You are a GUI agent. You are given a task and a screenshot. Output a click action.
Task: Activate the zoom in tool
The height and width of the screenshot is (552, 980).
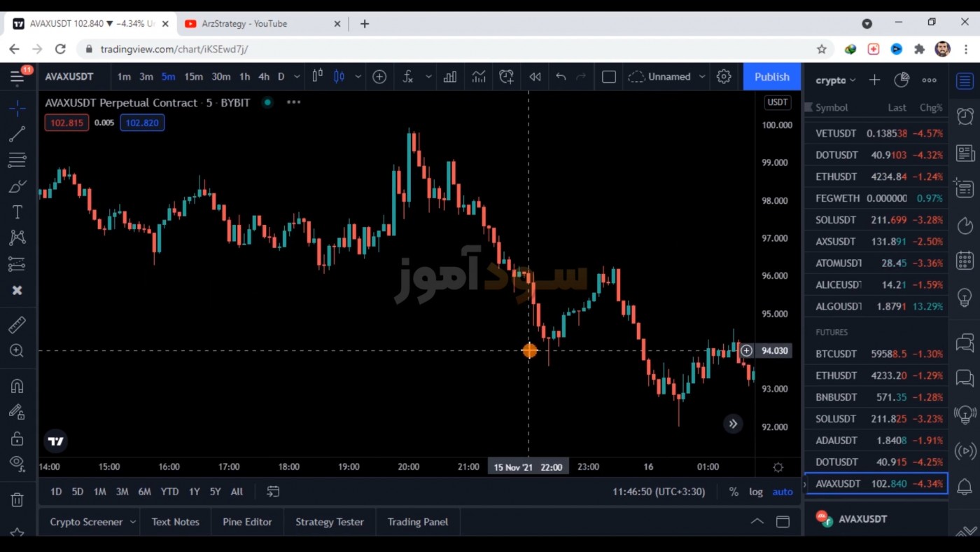click(x=17, y=351)
